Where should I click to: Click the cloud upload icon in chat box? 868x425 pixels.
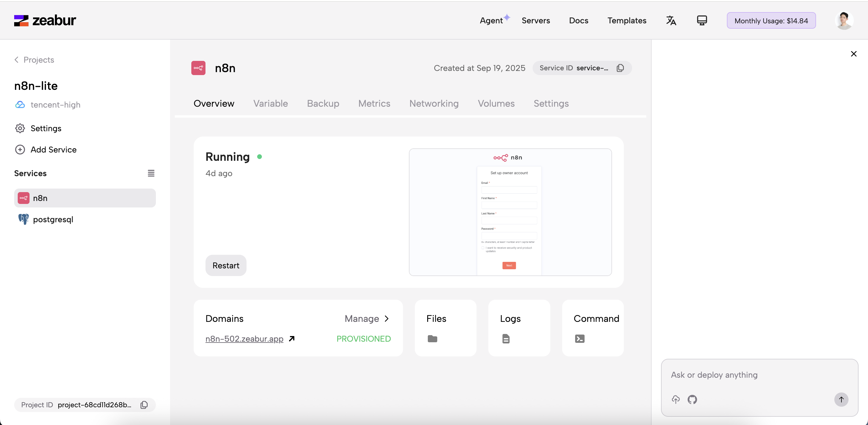pyautogui.click(x=675, y=399)
